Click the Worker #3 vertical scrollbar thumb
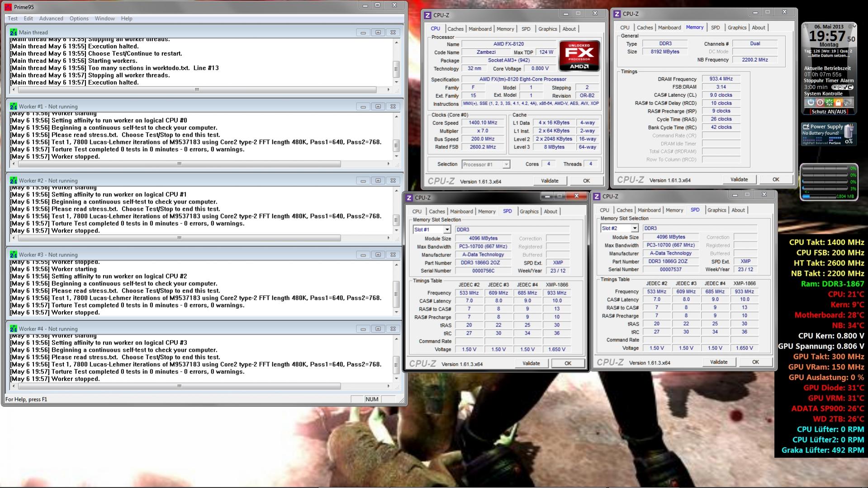The image size is (868, 488). [397, 294]
